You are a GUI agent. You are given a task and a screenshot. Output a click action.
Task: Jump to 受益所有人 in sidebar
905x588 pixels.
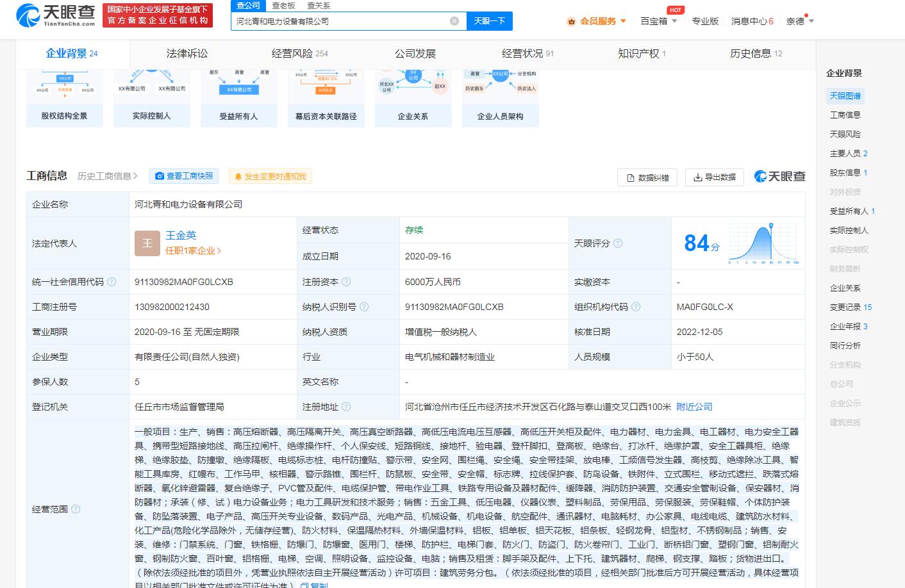(852, 211)
